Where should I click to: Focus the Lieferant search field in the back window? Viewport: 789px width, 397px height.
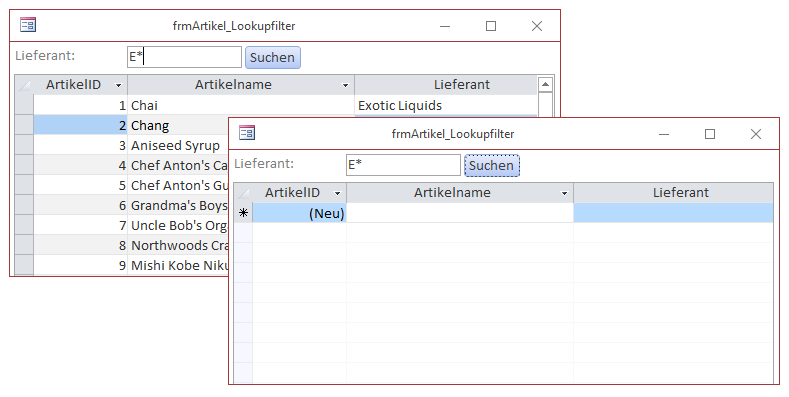coord(184,57)
